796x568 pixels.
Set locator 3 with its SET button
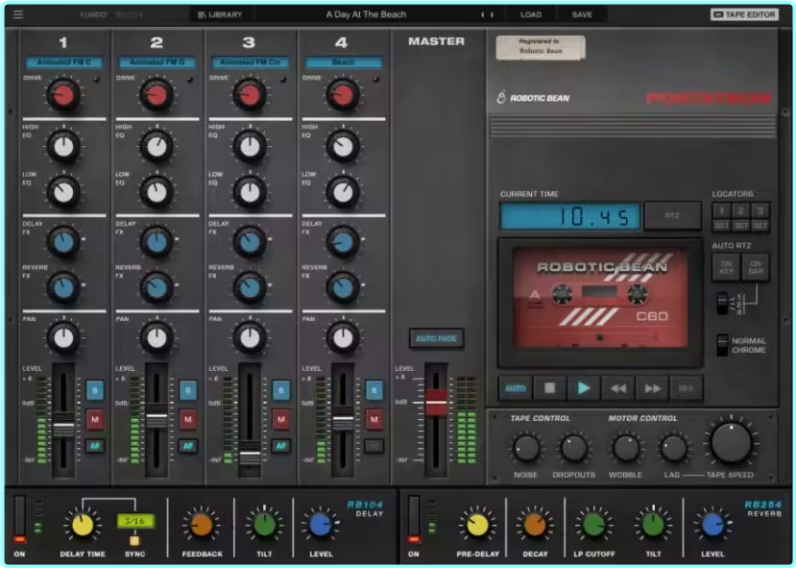tap(760, 225)
